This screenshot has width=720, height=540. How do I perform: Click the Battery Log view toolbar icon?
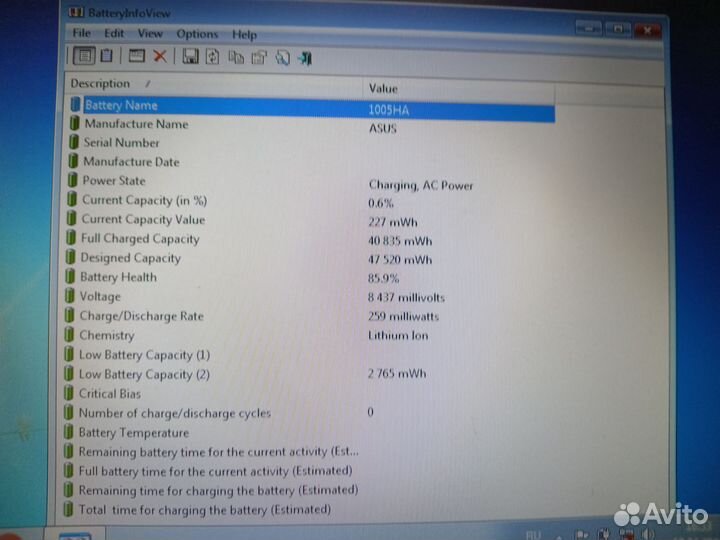107,56
